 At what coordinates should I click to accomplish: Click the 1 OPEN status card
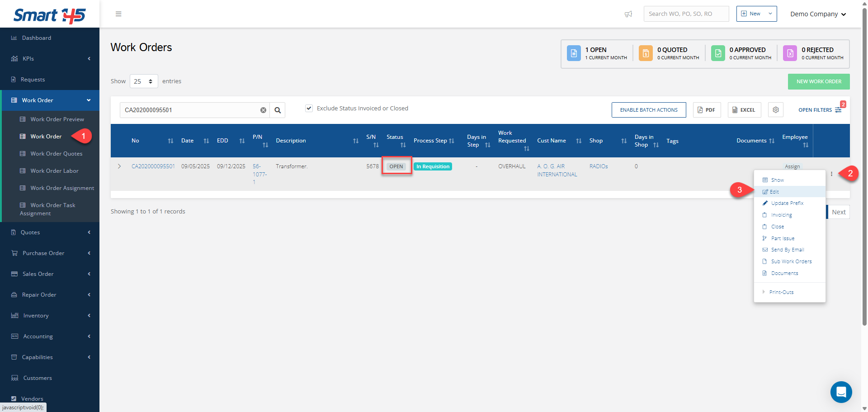[597, 53]
